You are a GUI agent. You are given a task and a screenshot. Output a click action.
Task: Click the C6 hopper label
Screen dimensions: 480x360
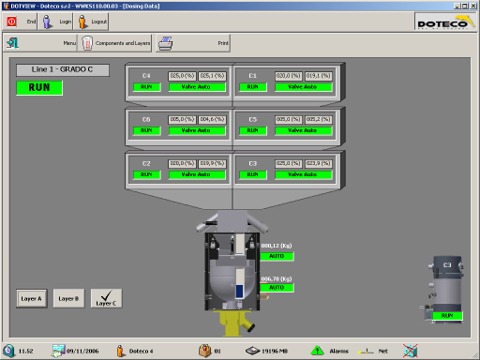click(x=146, y=119)
